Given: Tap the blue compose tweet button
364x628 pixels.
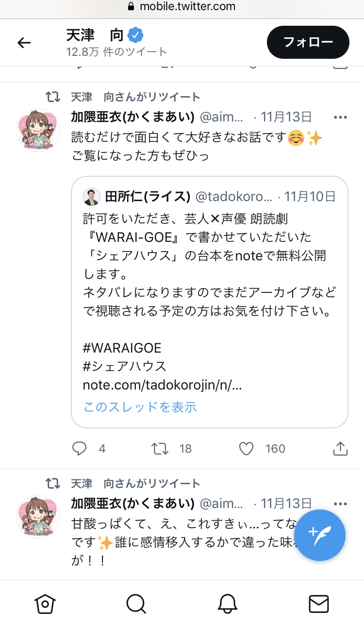Looking at the screenshot, I should (x=320, y=535).
